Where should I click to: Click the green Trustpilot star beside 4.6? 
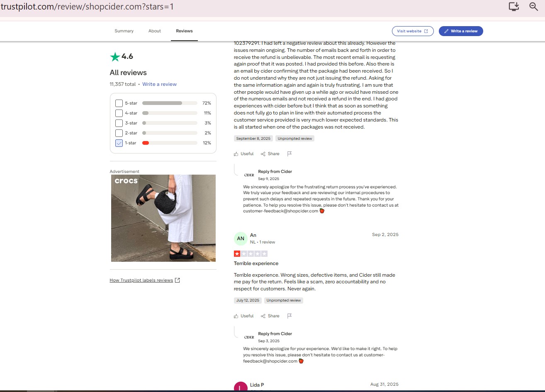click(115, 56)
